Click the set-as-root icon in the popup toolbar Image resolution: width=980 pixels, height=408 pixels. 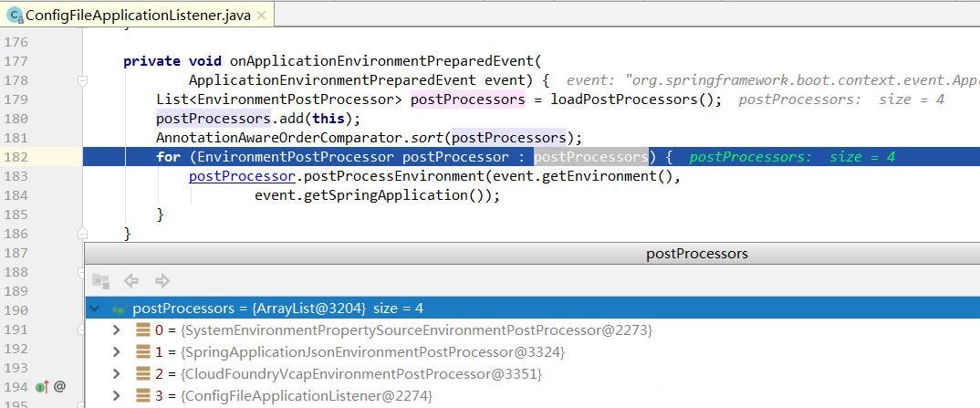pyautogui.click(x=100, y=281)
